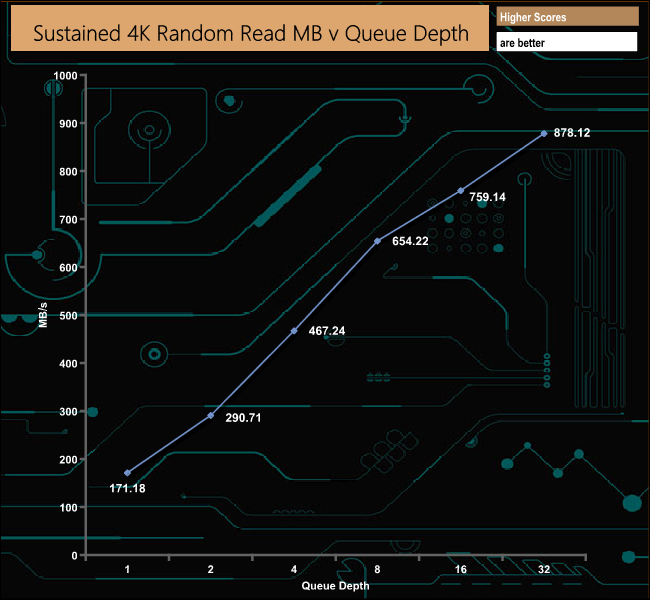This screenshot has width=650, height=600.
Task: Click the y-axis tick label 800
Action: 68,172
